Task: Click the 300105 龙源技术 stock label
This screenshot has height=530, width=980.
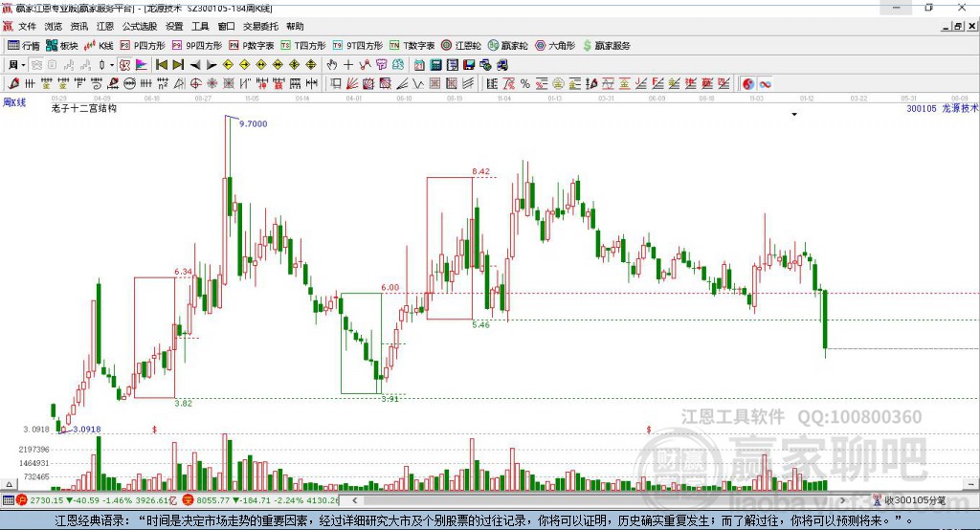Action: [x=942, y=108]
